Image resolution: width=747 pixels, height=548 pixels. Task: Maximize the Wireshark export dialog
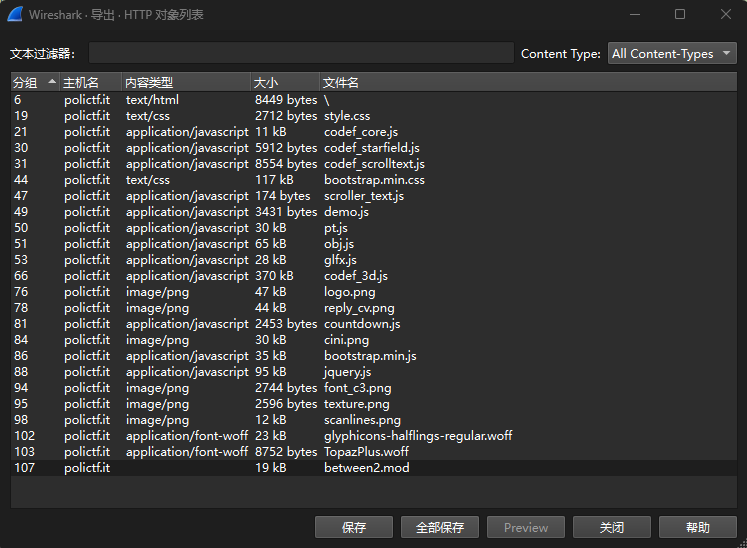pyautogui.click(x=680, y=14)
